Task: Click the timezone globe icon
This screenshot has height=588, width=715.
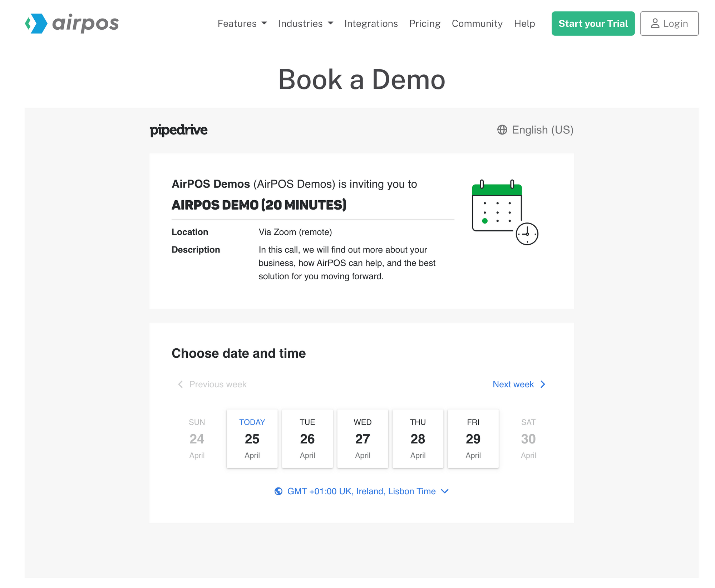Action: point(278,491)
